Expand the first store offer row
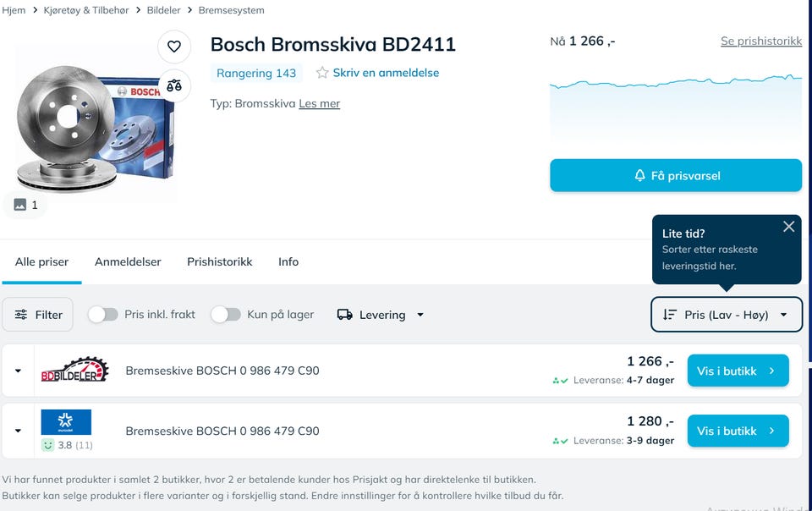 point(18,371)
